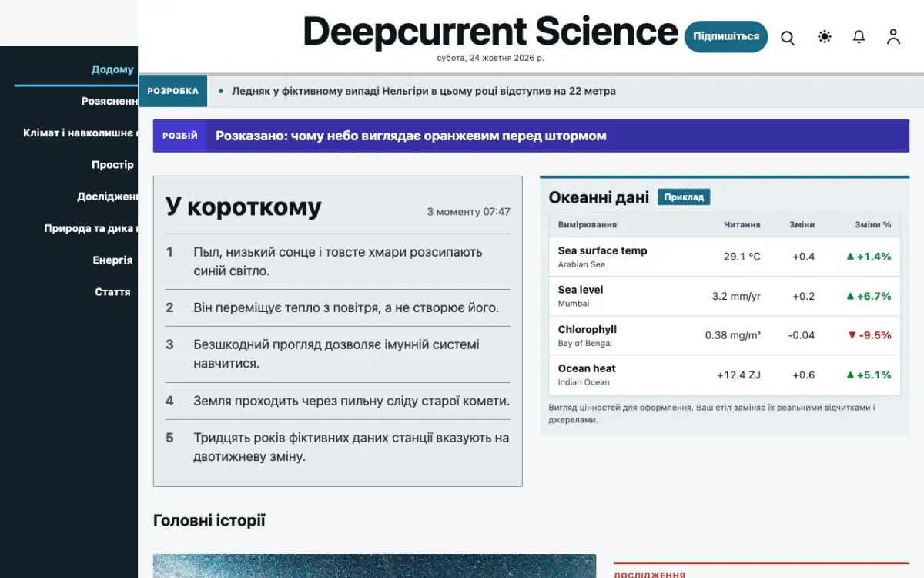Select Простір in the sidebar
The width and height of the screenshot is (924, 578).
pos(112,164)
